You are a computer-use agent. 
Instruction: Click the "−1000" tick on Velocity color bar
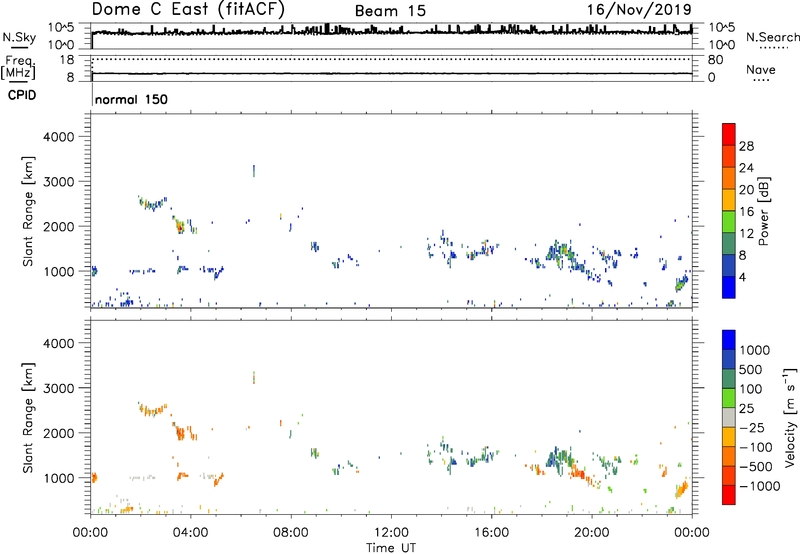click(x=760, y=486)
